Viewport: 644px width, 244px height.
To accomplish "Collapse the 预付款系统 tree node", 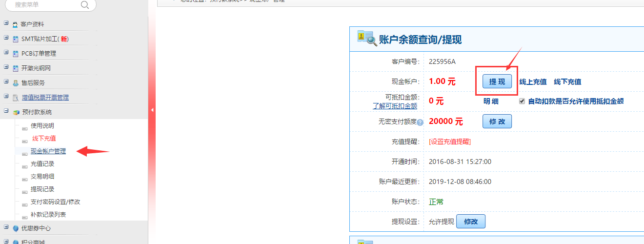I will pos(6,111).
